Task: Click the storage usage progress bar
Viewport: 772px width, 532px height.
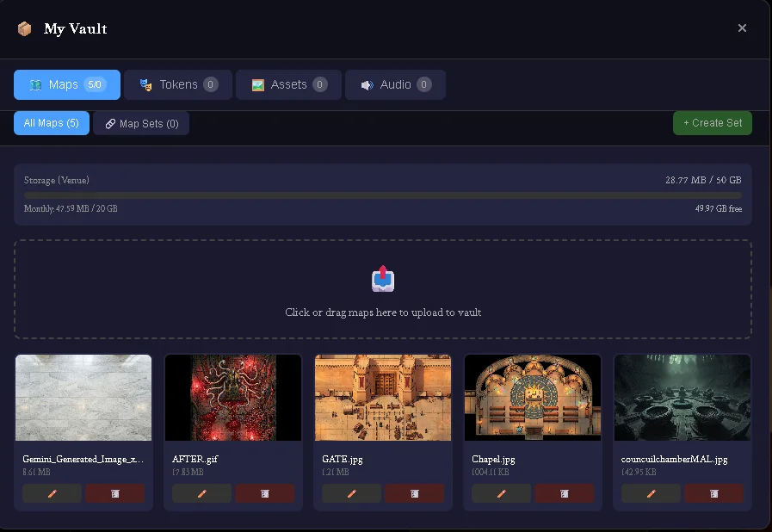Action: point(382,195)
